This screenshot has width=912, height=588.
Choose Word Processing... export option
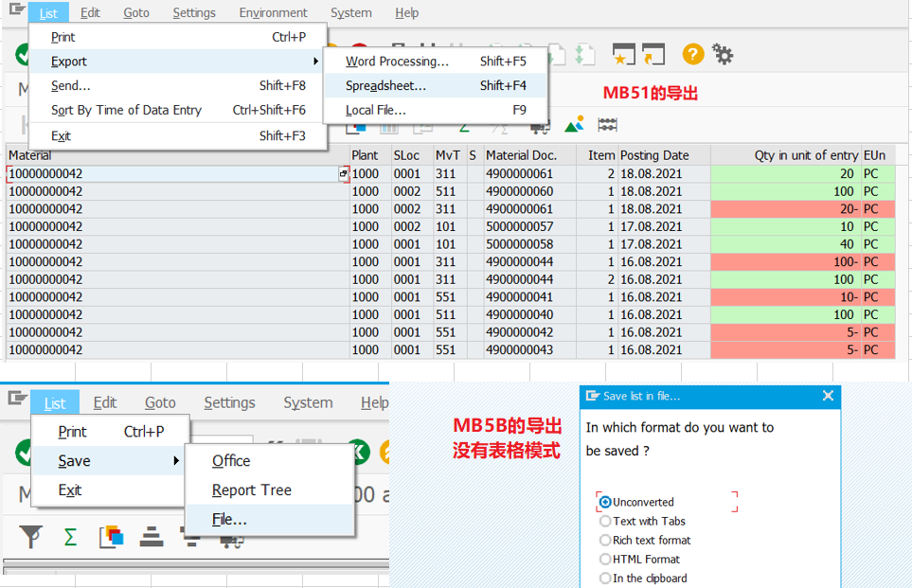[x=436, y=61]
